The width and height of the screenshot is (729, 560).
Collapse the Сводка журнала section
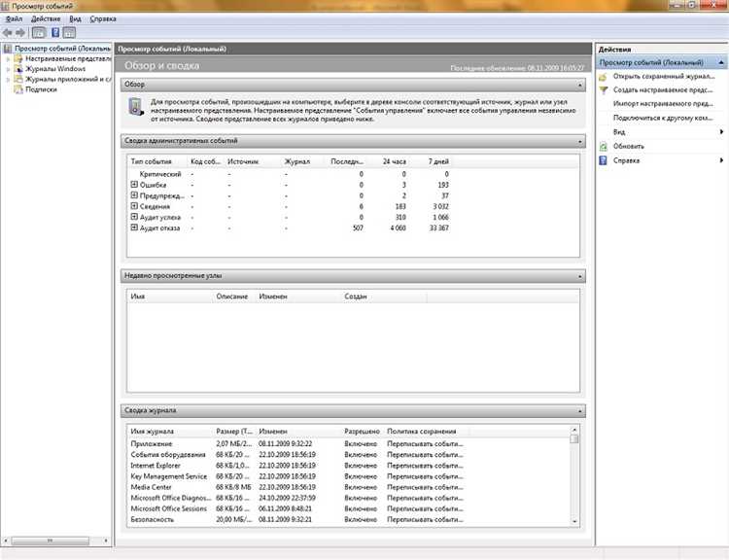(579, 411)
